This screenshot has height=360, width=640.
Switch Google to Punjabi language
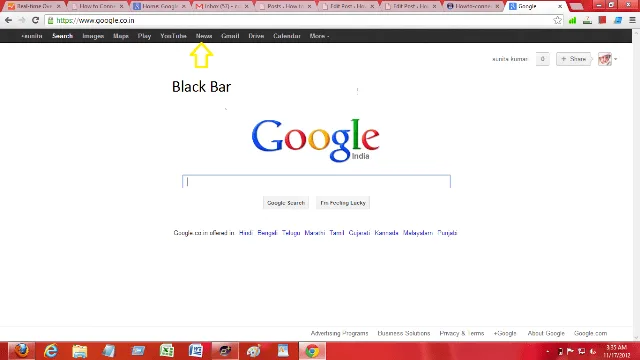pyautogui.click(x=447, y=233)
